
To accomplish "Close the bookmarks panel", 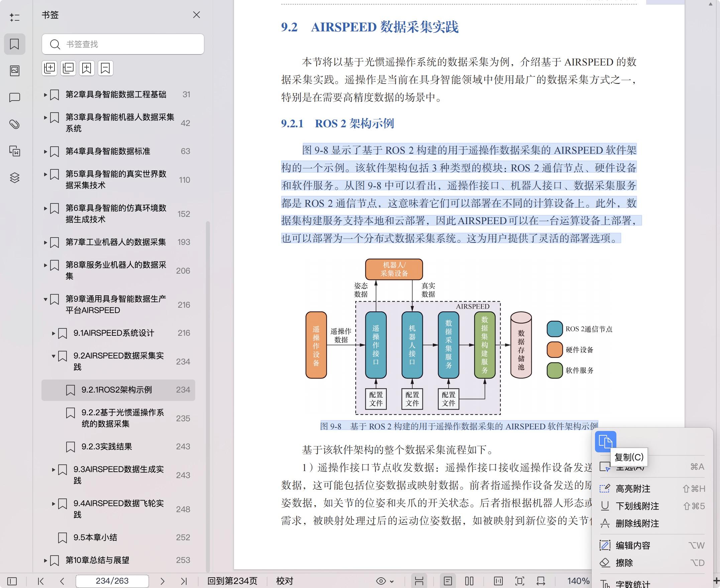I will (x=197, y=15).
